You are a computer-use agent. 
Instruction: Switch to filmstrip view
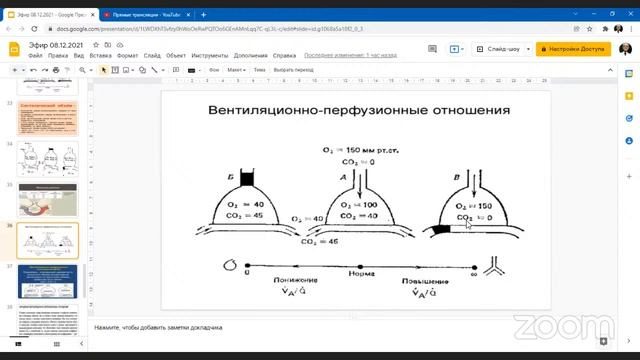coord(18,344)
